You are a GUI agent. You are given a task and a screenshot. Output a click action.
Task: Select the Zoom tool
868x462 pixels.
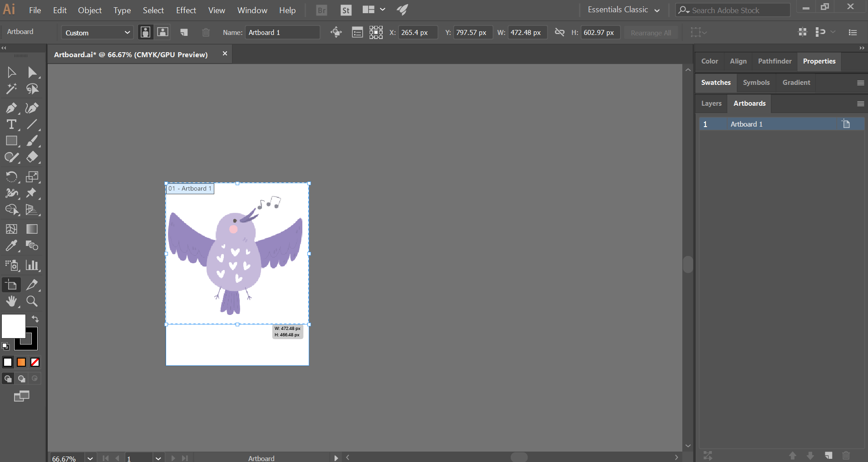point(32,301)
